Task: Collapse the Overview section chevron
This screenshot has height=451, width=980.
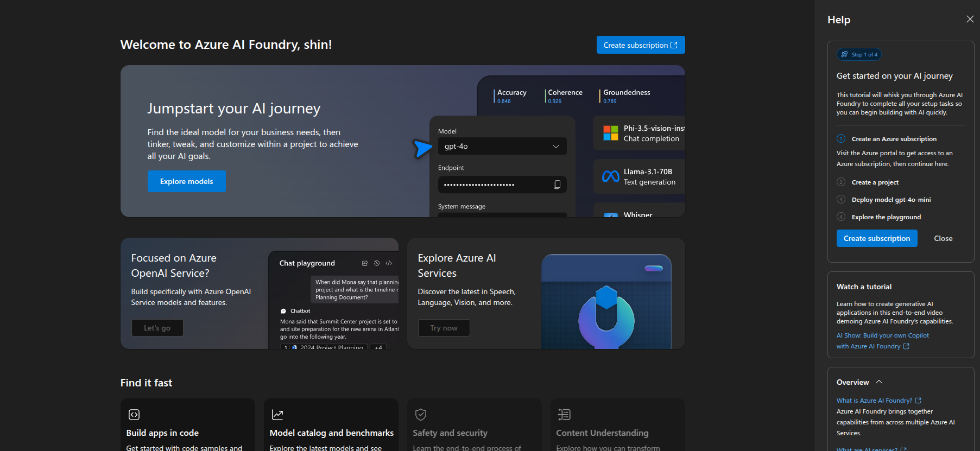Action: [x=879, y=382]
